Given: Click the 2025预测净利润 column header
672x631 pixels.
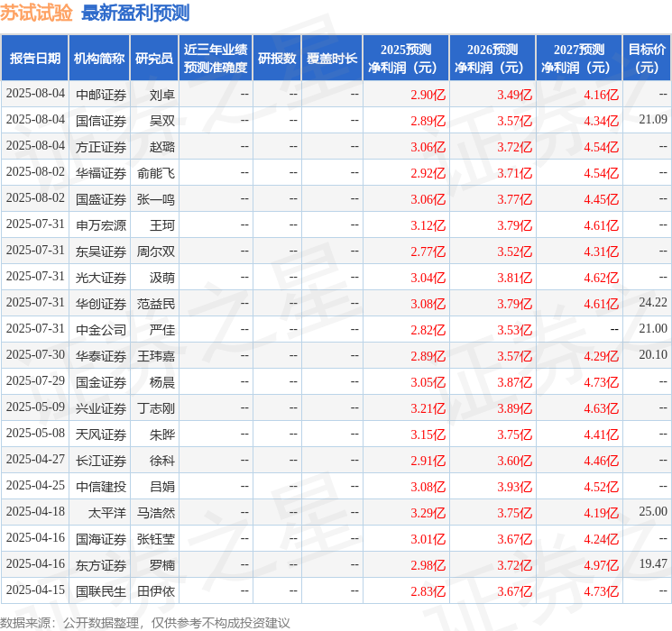Looking at the screenshot, I should (x=406, y=59).
